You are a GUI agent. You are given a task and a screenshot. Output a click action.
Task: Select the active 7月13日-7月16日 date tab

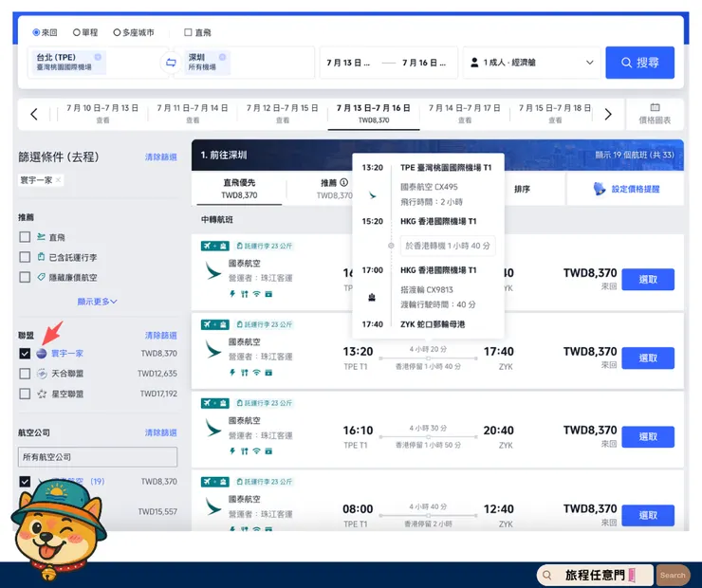374,114
